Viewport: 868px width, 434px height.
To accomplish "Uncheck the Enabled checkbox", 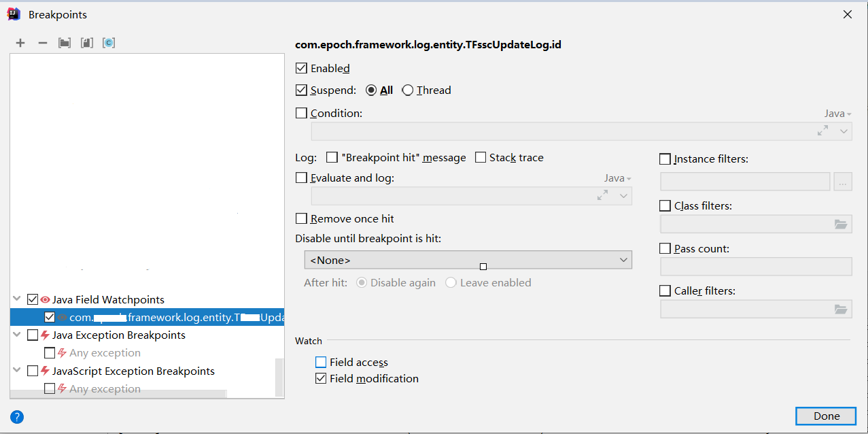I will tap(301, 68).
